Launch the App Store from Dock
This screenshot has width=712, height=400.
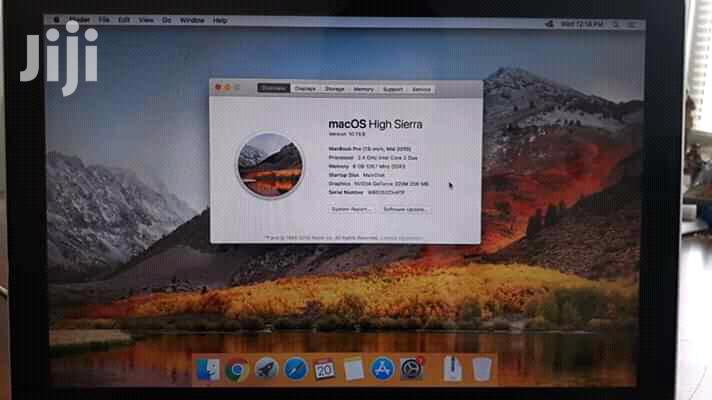pyautogui.click(x=382, y=368)
